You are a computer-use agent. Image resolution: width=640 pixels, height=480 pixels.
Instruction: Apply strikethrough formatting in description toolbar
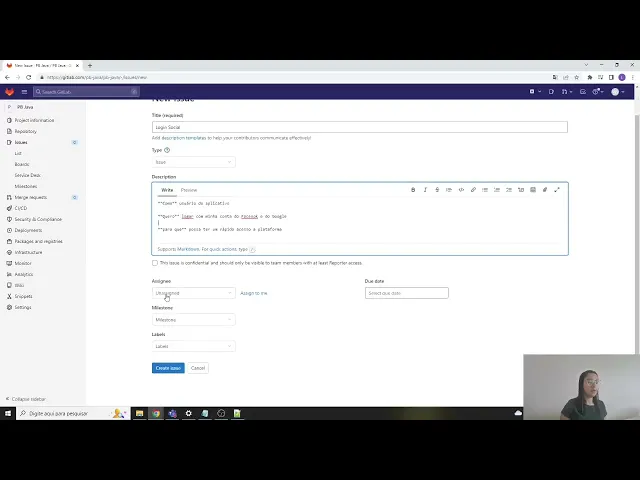point(437,190)
